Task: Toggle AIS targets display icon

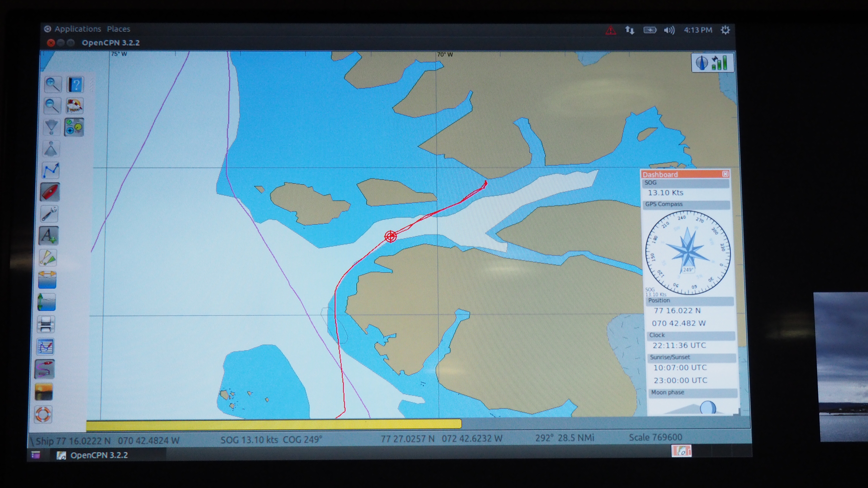Action: pyautogui.click(x=48, y=258)
